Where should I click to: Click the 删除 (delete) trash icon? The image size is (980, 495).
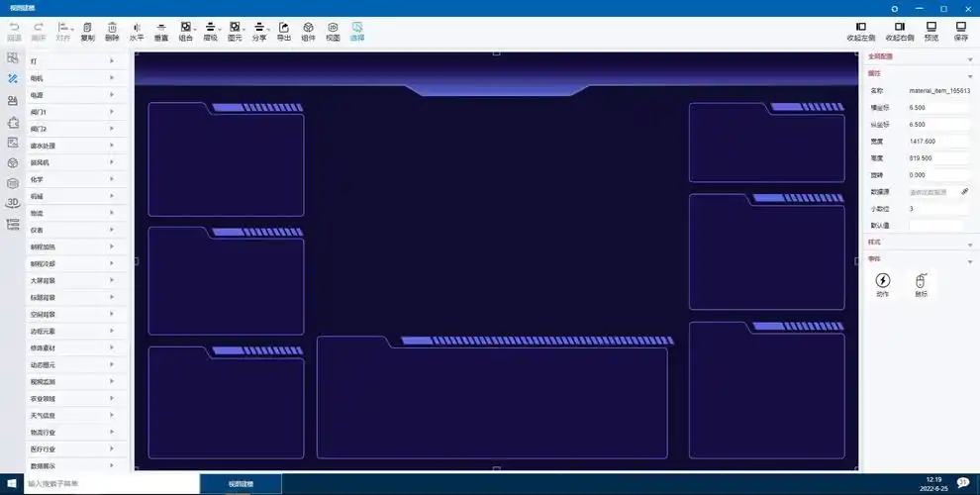(112, 27)
